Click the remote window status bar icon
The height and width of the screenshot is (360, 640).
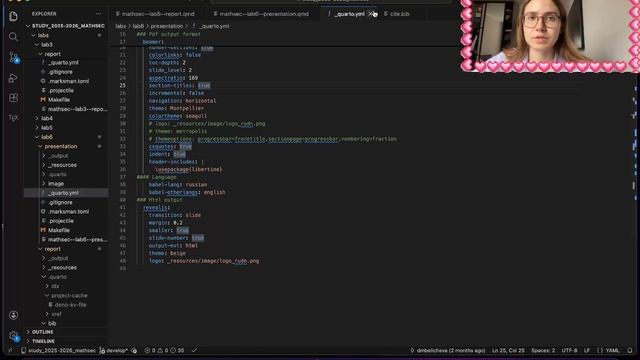[10, 350]
